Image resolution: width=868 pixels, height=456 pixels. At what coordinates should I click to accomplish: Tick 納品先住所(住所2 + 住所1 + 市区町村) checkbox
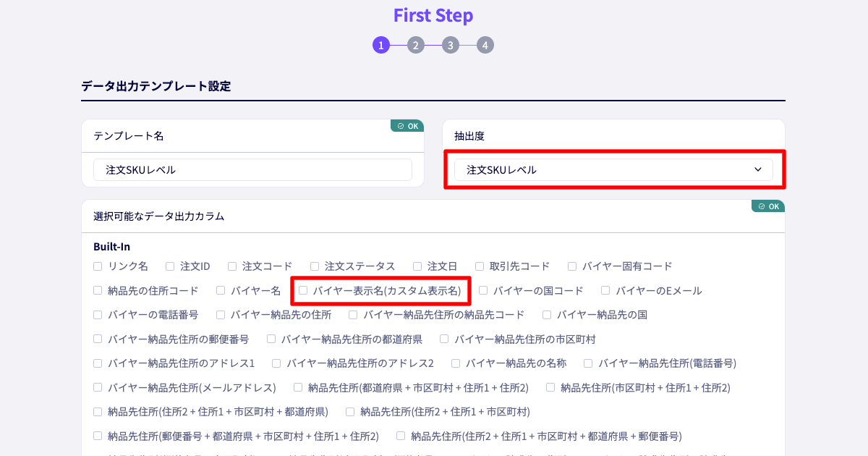(350, 412)
